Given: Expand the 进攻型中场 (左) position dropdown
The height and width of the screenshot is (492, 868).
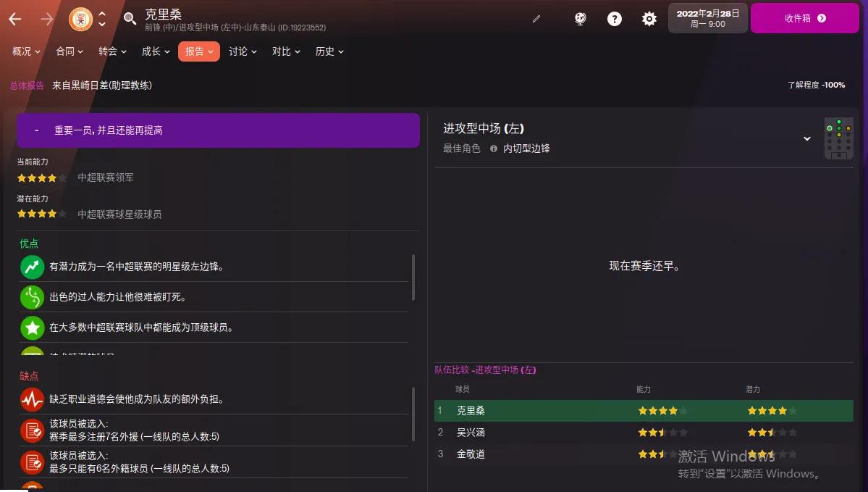Looking at the screenshot, I should pos(807,138).
